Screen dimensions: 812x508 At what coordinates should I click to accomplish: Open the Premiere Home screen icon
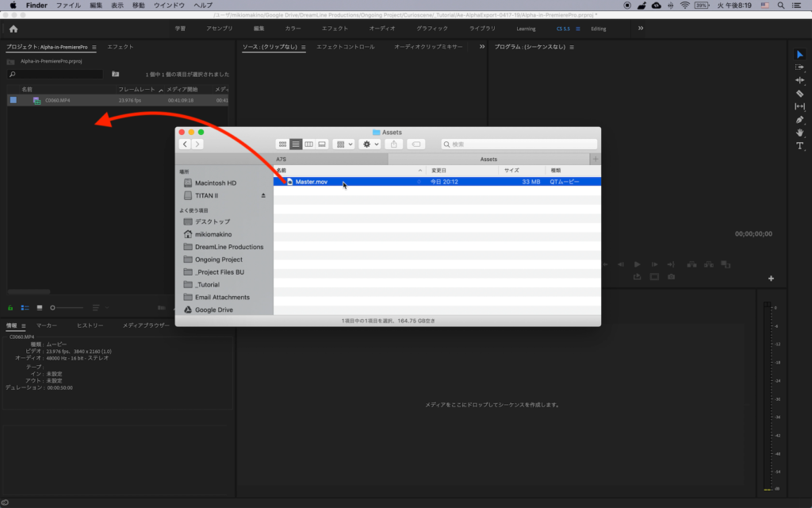point(13,29)
